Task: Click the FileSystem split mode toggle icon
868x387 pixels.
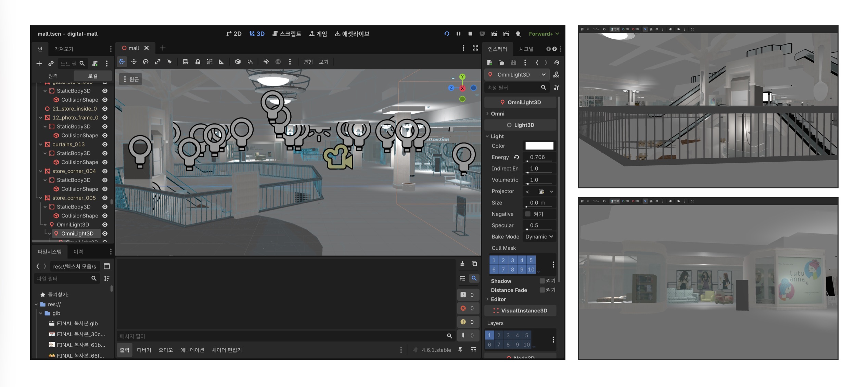Action: click(107, 266)
